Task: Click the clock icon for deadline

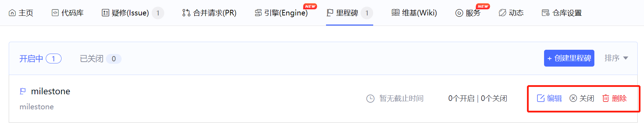Action: pyautogui.click(x=370, y=98)
